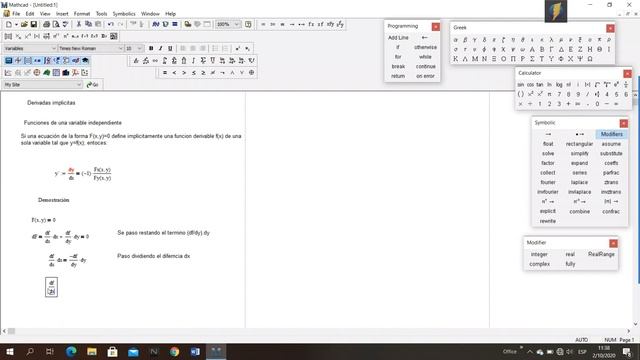
Task: Open the Insert menu
Action: [x=62, y=14]
